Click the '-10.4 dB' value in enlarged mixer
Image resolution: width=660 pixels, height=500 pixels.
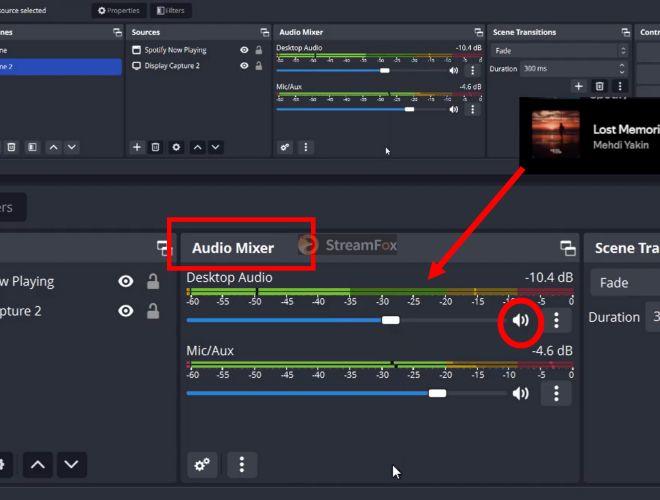(549, 277)
